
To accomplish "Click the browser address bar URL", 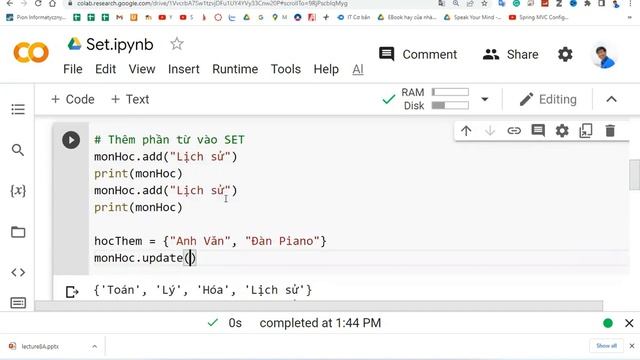I will (212, 3).
